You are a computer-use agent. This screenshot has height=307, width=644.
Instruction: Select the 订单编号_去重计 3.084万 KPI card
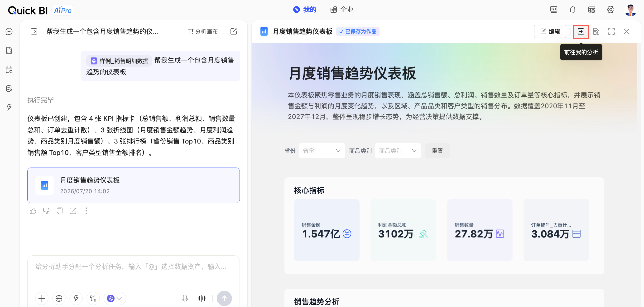(556, 230)
